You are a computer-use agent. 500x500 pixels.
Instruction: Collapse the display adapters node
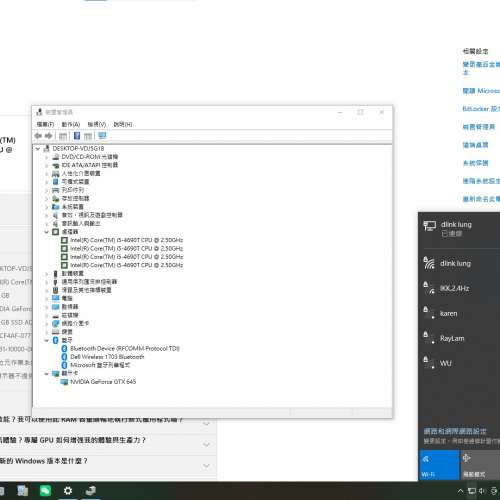coord(47,374)
